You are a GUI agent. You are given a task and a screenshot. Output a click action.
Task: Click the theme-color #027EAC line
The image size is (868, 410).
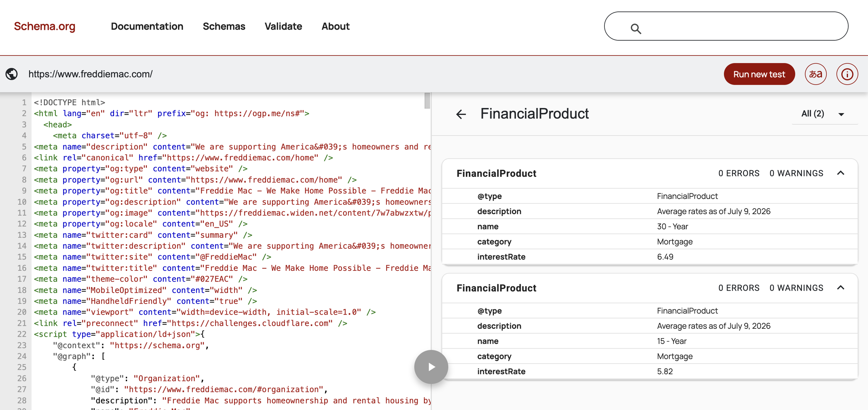[x=141, y=279]
